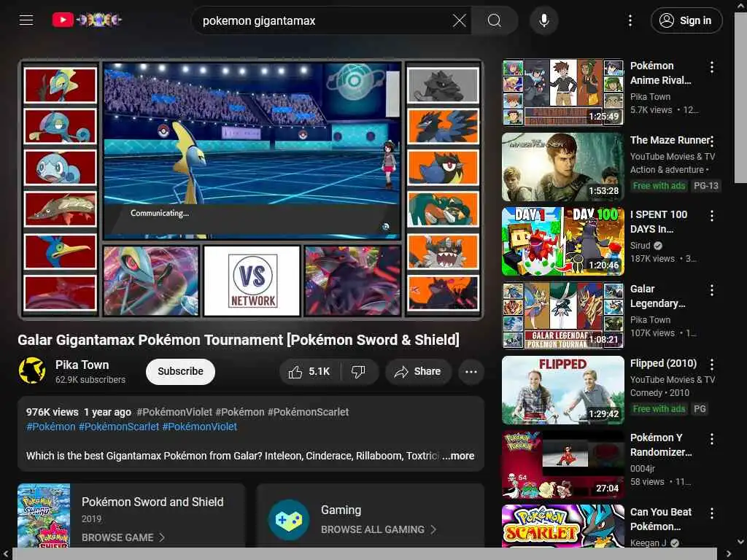Viewport: 747px width, 560px height.
Task: Click the scroll down arrow
Action: pos(740,542)
